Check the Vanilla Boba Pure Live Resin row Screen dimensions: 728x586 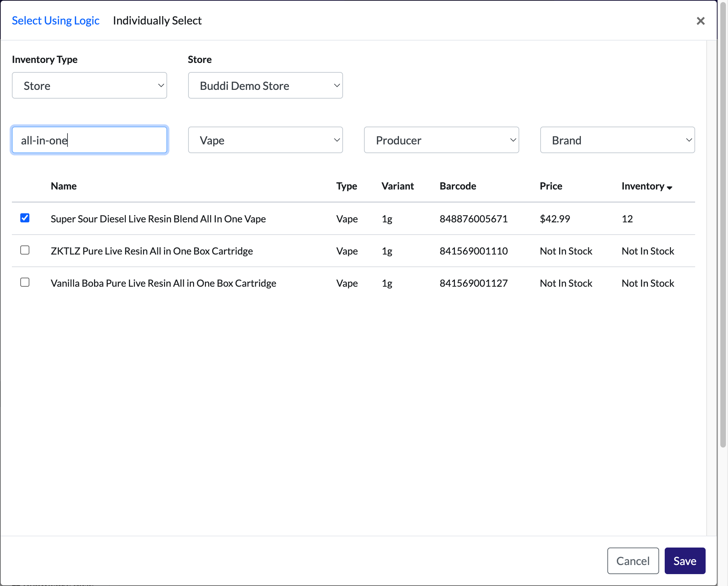point(25,283)
